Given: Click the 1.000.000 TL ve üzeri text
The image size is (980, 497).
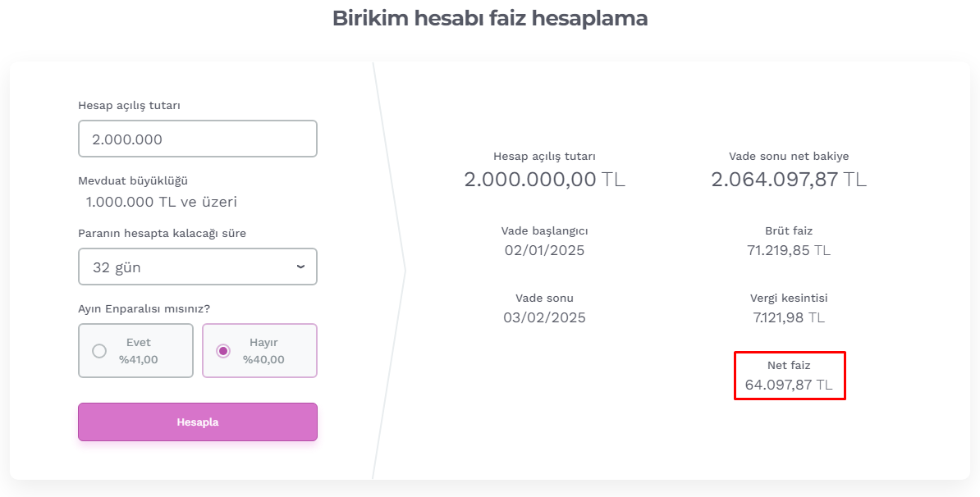Looking at the screenshot, I should point(161,203).
